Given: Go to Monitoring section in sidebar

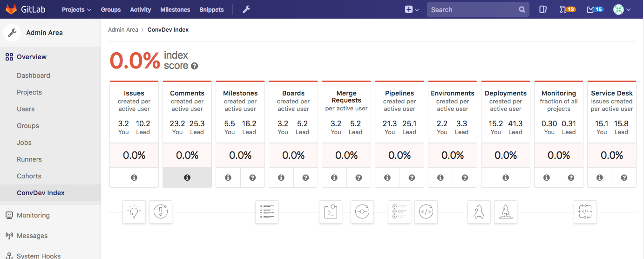Looking at the screenshot, I should click(x=33, y=215).
